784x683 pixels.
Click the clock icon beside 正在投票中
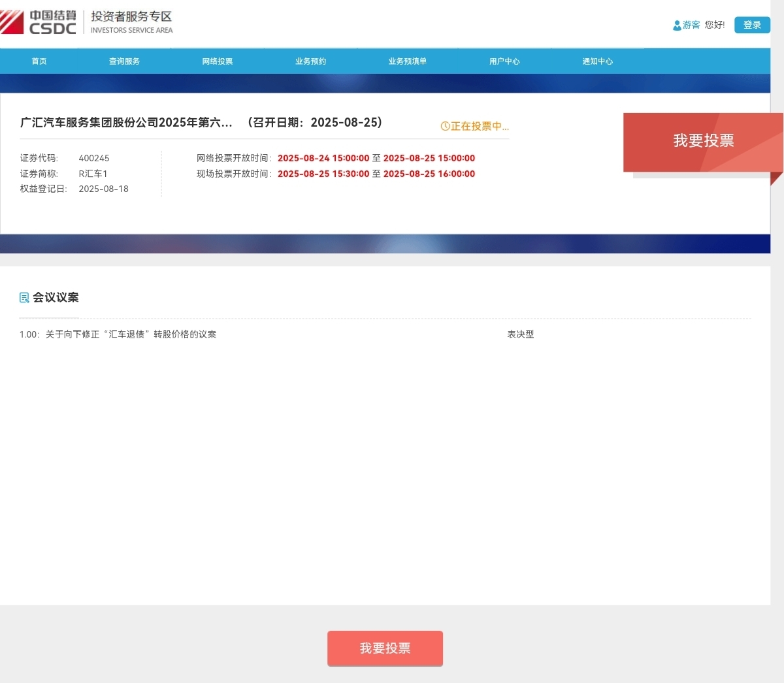(x=445, y=126)
